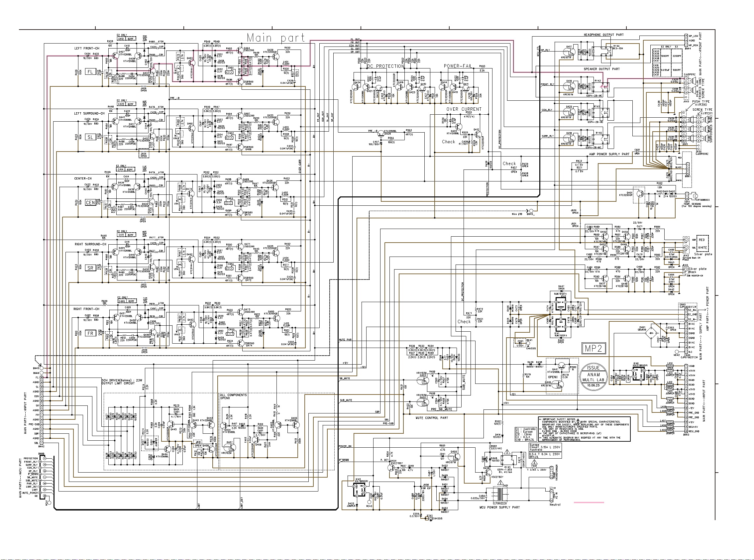This screenshot has width=754, height=560.
Task: Click the FL channel label box
Action: [x=90, y=72]
